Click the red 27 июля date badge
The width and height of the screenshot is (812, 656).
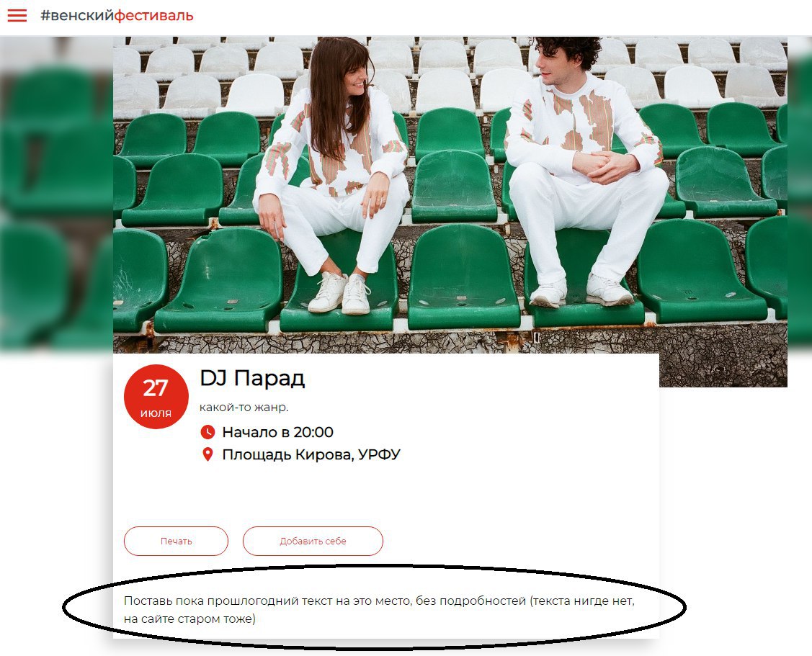coord(156,397)
